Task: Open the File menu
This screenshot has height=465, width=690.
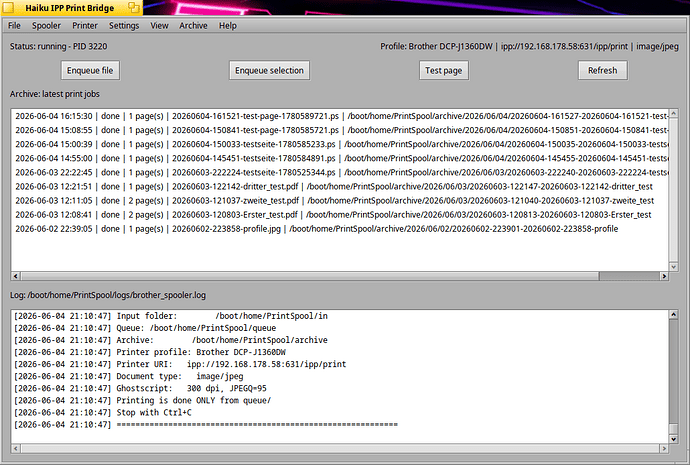Action: [14, 26]
